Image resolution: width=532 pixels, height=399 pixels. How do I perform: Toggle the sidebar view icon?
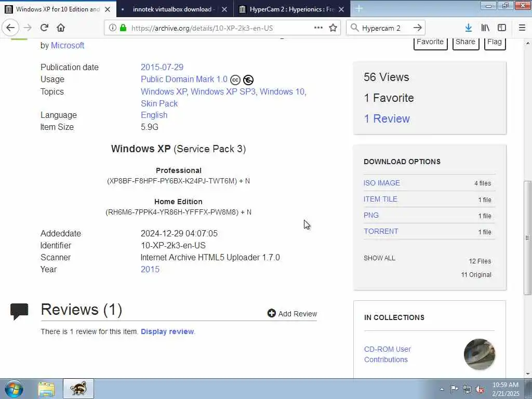click(502, 28)
